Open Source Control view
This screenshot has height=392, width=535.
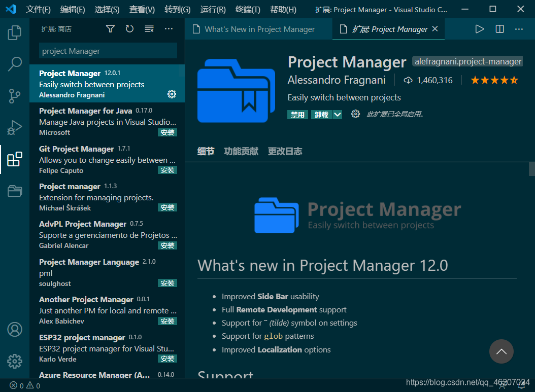[15, 96]
